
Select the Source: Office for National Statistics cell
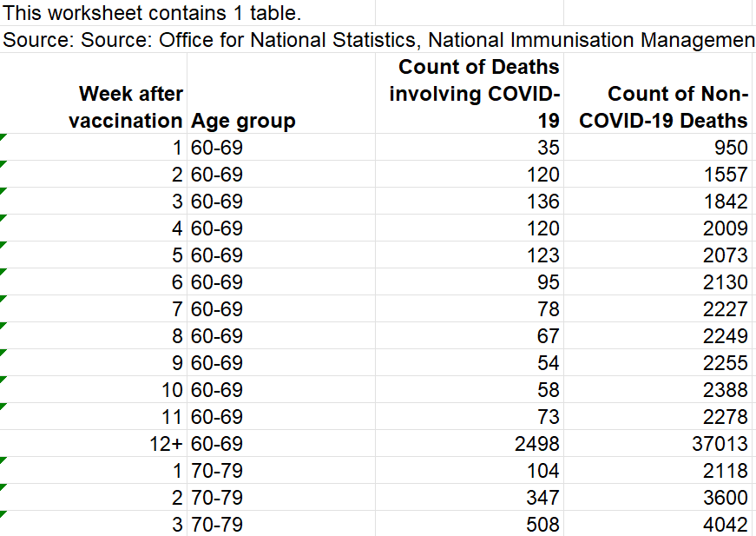378,40
